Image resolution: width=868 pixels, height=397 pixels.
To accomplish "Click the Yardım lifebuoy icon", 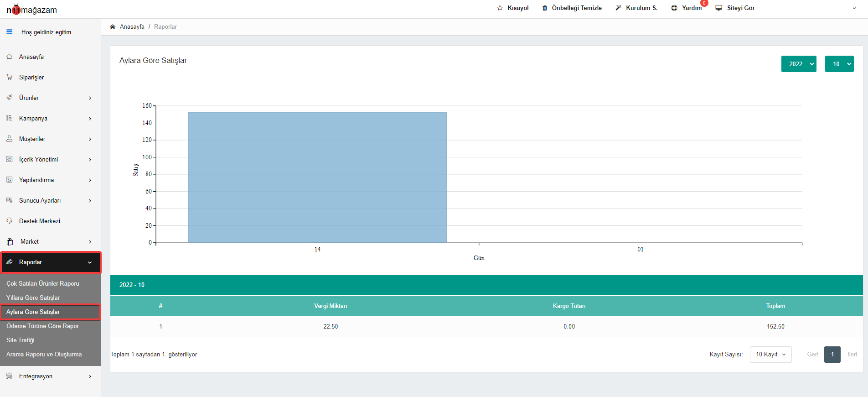I will coord(674,8).
